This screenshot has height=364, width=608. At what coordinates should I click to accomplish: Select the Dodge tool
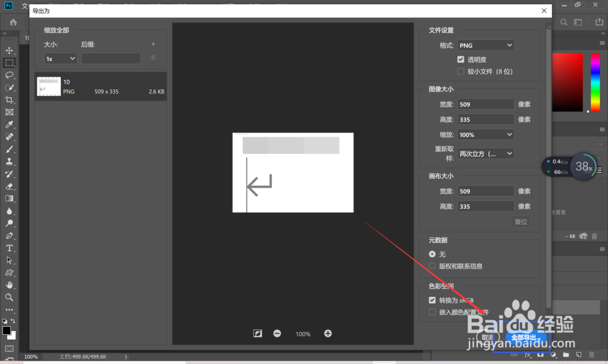click(9, 223)
